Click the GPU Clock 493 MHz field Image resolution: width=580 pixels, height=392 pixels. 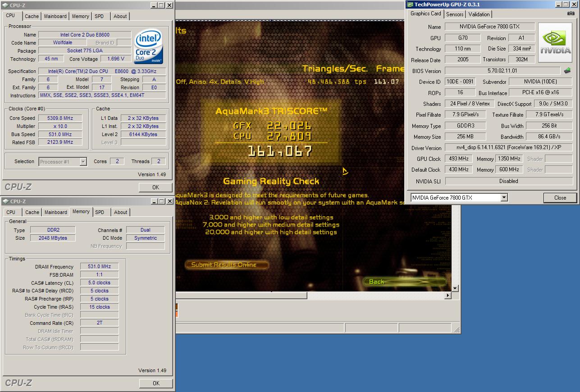(459, 159)
